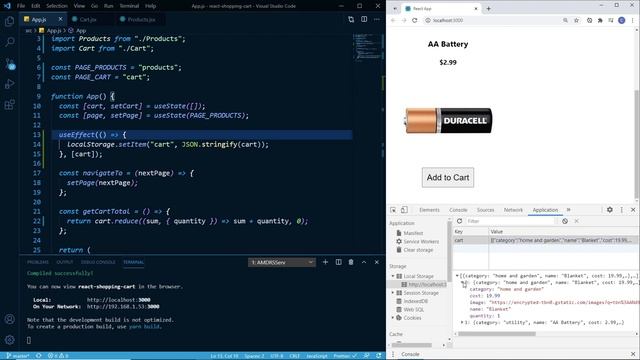The width and height of the screenshot is (640, 360).
Task: Open the Selection menu
Action: [57, 6]
